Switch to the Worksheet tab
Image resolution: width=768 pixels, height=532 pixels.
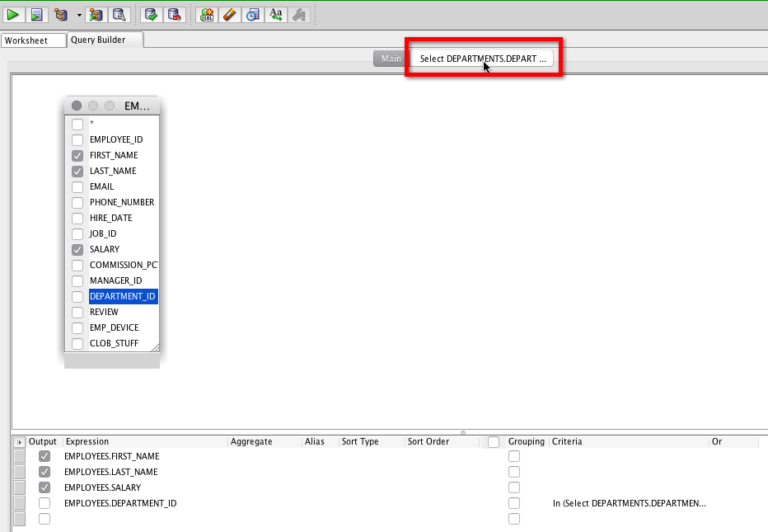[x=33, y=40]
